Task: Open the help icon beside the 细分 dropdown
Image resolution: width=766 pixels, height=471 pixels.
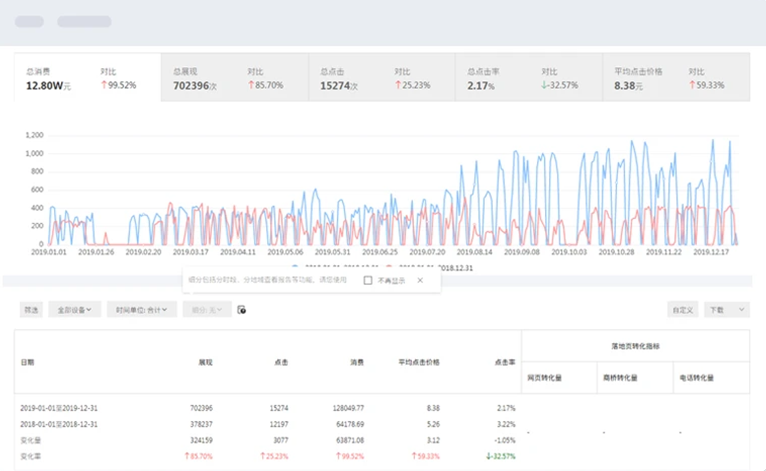Action: 241,310
